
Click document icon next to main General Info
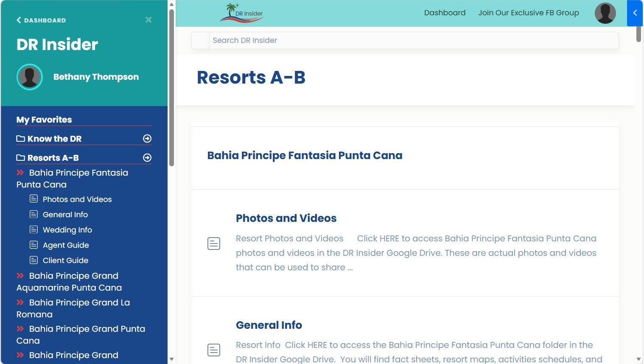(x=214, y=350)
